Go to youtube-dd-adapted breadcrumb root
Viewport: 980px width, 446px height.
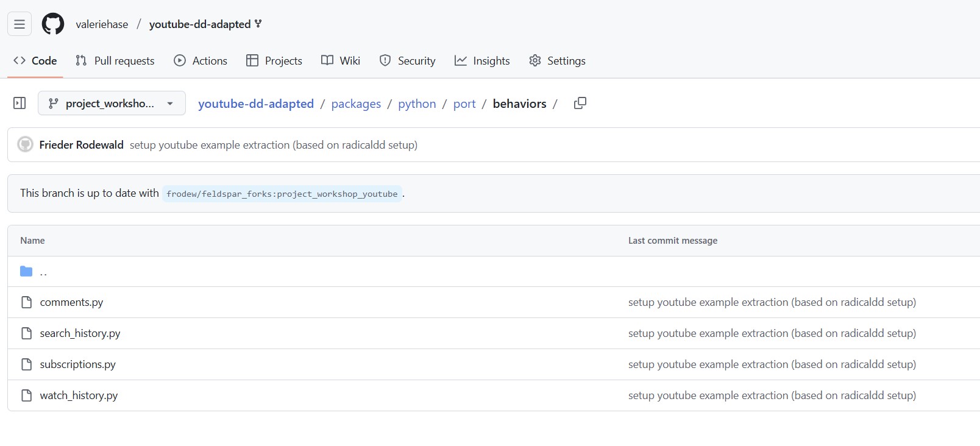click(256, 104)
